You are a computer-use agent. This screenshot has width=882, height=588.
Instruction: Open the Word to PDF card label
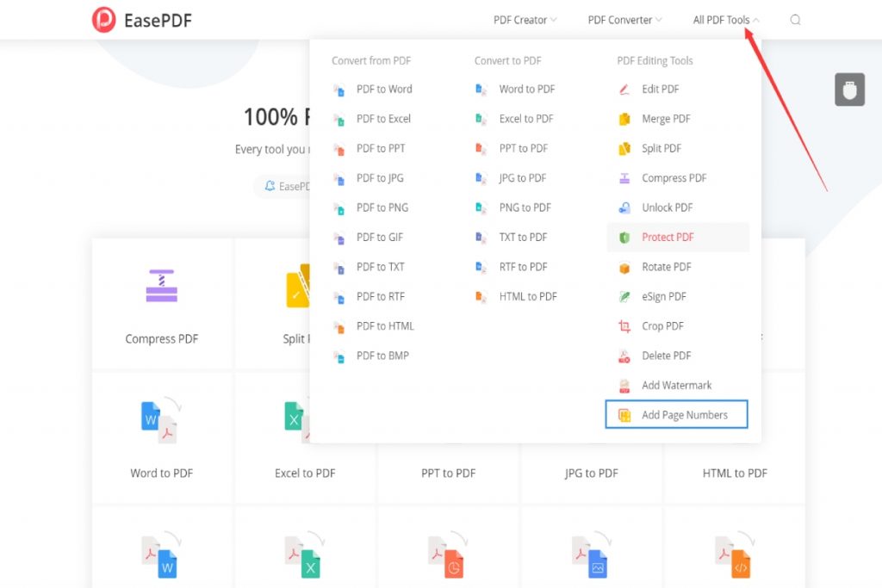pos(161,473)
